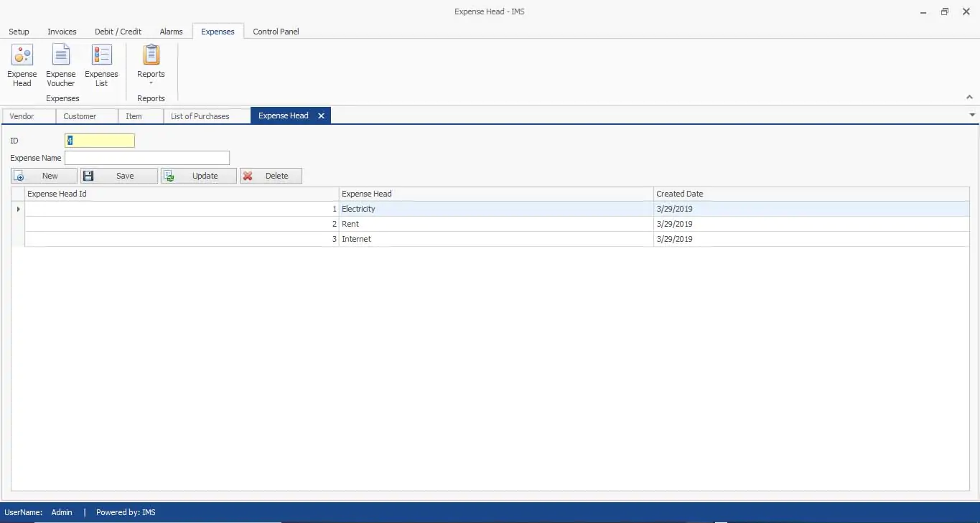The image size is (980, 523).
Task: Click the Reports clipboard icon
Action: (151, 55)
